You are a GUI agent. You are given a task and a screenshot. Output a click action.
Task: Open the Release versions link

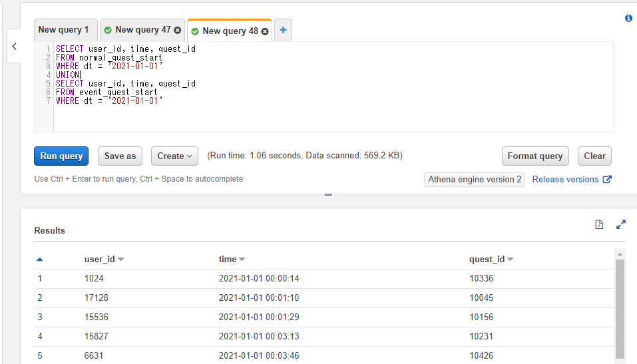coord(565,180)
